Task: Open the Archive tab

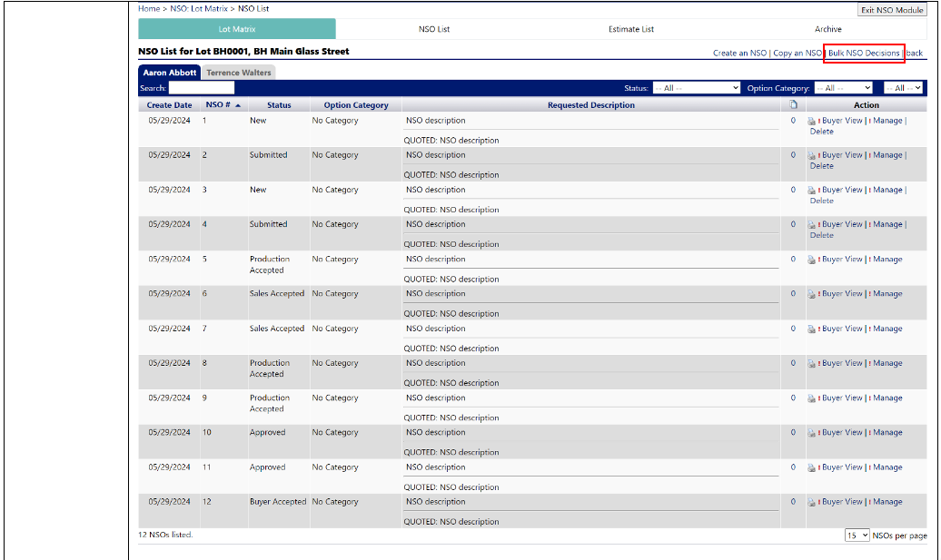Action: click(x=827, y=29)
